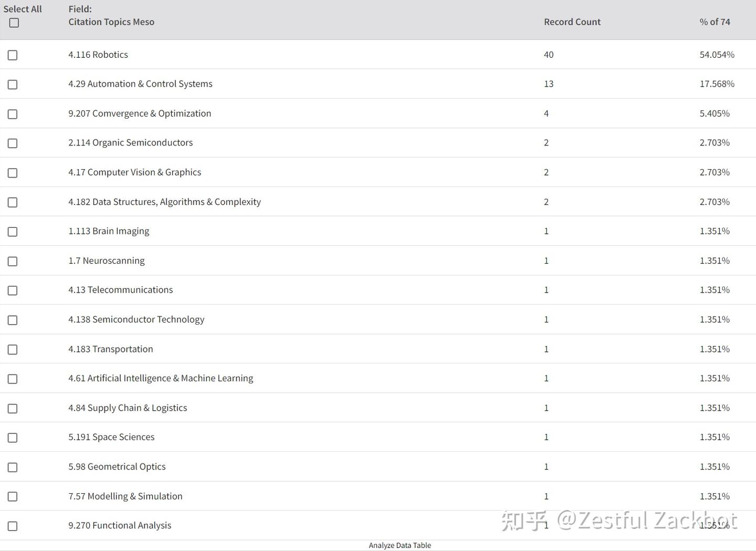The width and height of the screenshot is (756, 551).
Task: Click the Record Count column header
Action: click(572, 22)
